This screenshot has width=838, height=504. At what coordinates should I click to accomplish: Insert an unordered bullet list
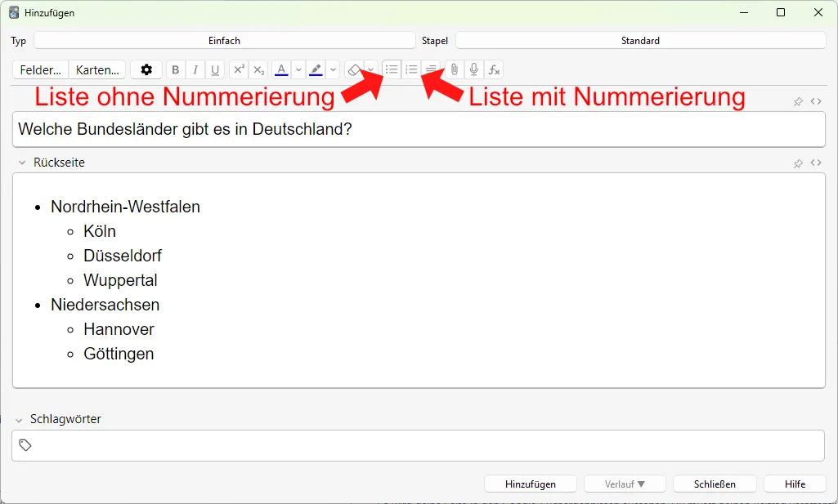tap(392, 69)
